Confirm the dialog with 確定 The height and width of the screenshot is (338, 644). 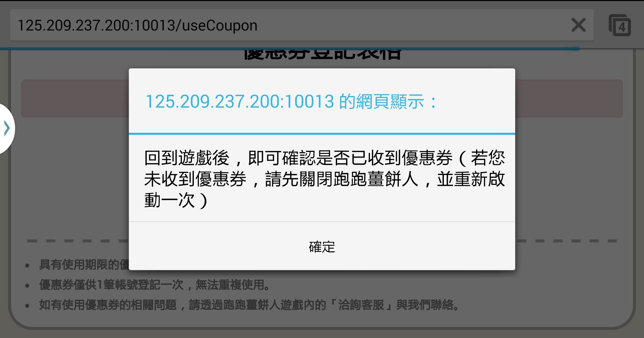[322, 246]
